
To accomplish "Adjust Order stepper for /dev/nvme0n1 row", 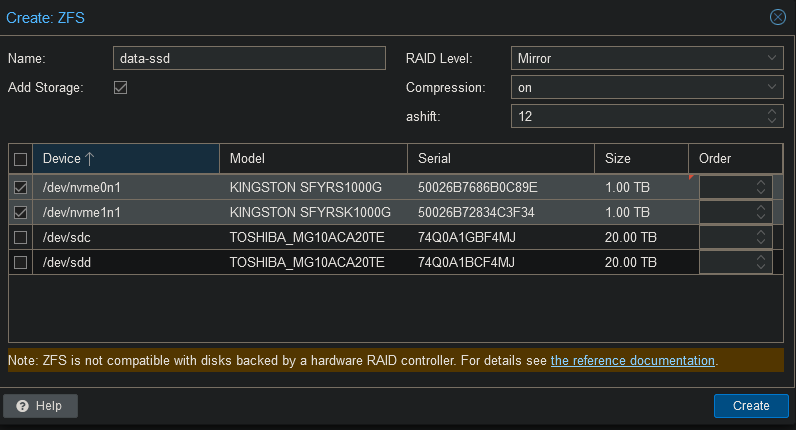I will 762,187.
